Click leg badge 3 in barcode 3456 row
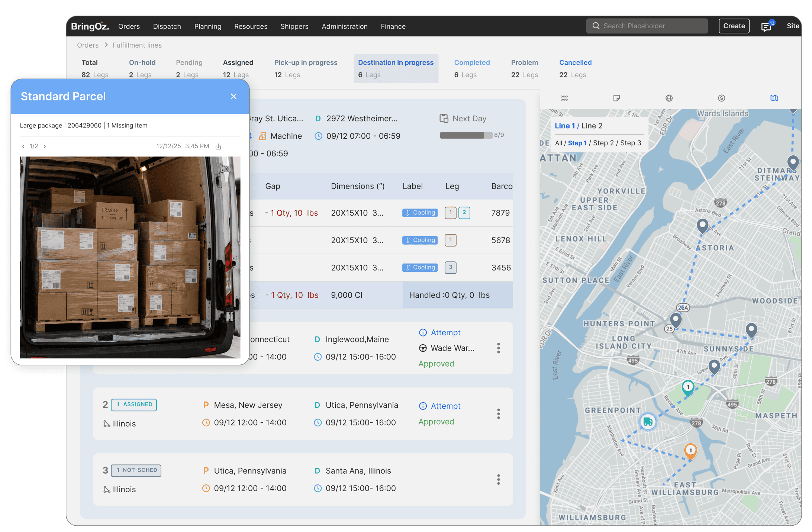The width and height of the screenshot is (812, 532). 451,267
